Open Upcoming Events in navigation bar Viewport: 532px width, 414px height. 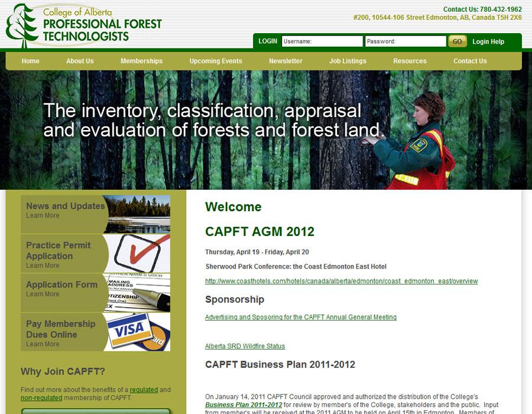coord(216,61)
